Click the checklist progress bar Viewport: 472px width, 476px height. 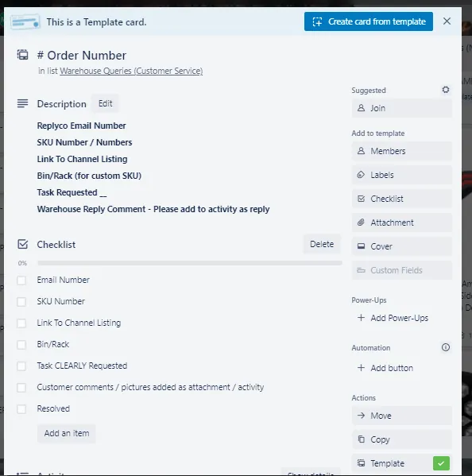click(x=190, y=263)
